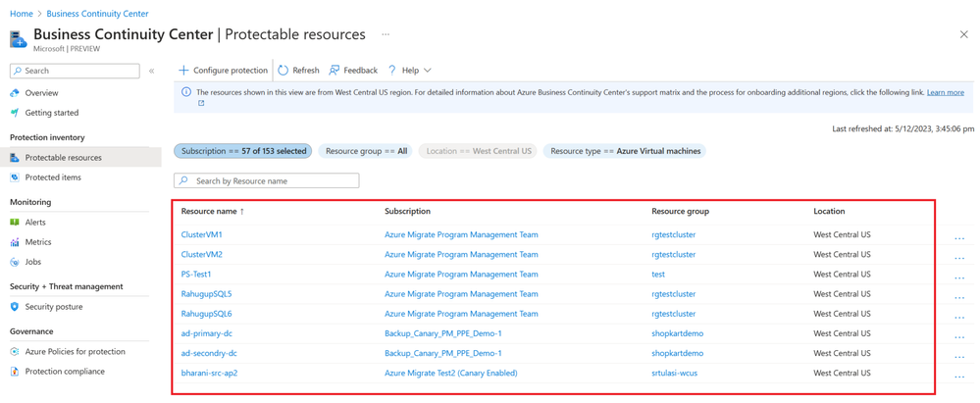Click Configure protection button
Viewport: 980px width, 403px height.
(x=223, y=71)
